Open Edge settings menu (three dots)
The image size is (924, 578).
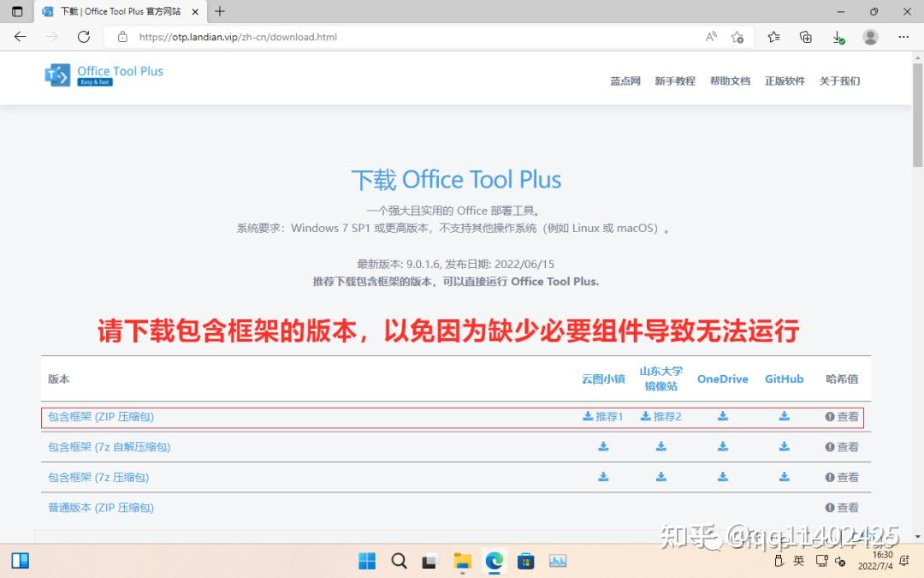(x=903, y=37)
